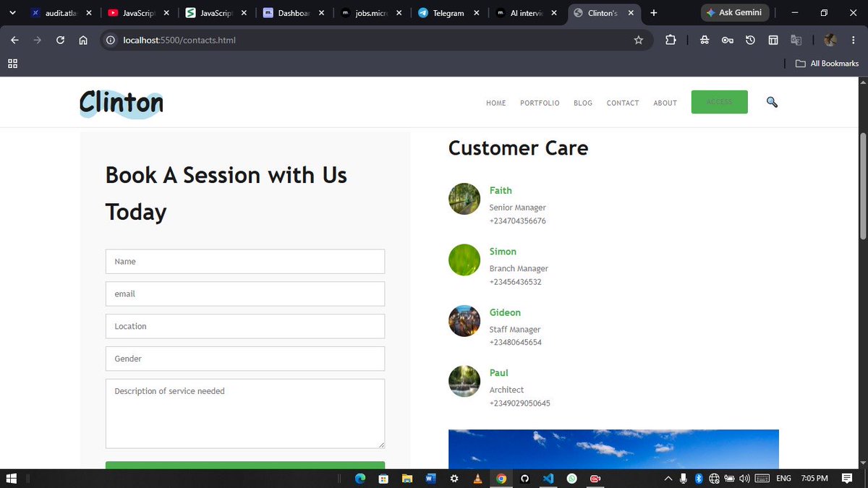Screen dimensions: 868x488
Task: Click the Ask Gemini button
Action: [x=733, y=13]
